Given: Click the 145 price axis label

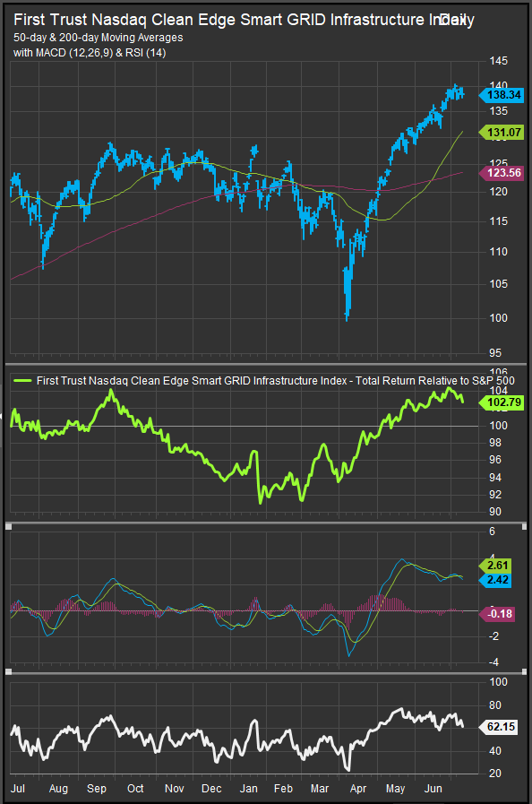Looking at the screenshot, I should coord(499,61).
